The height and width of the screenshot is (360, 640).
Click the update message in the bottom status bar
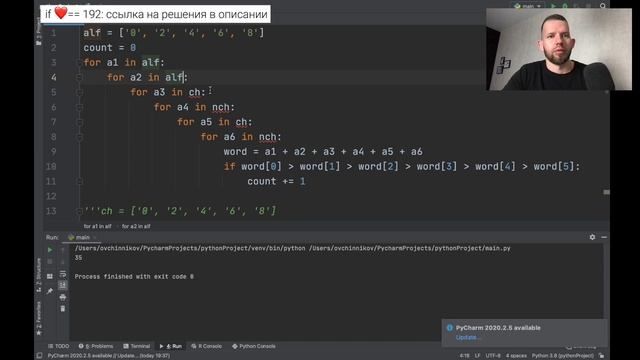click(109, 356)
